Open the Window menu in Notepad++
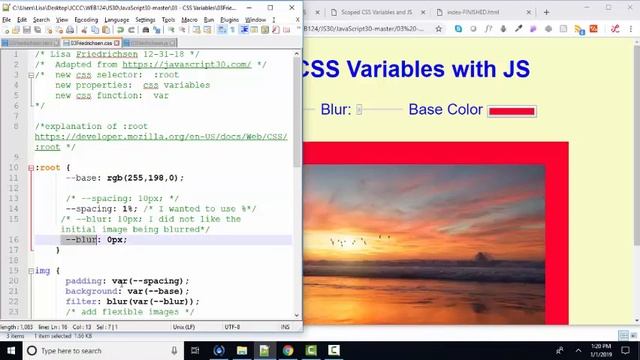Viewport: 640px width, 360px height. pyautogui.click(x=255, y=20)
